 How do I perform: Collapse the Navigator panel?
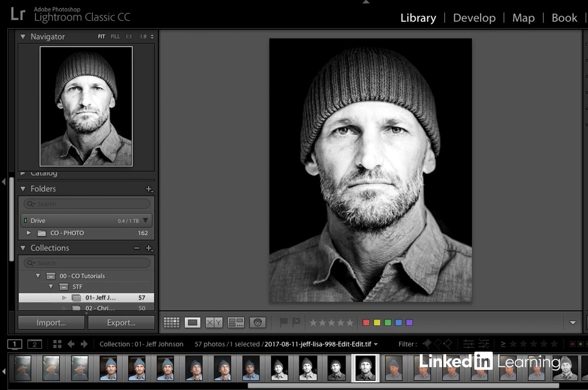(x=23, y=37)
